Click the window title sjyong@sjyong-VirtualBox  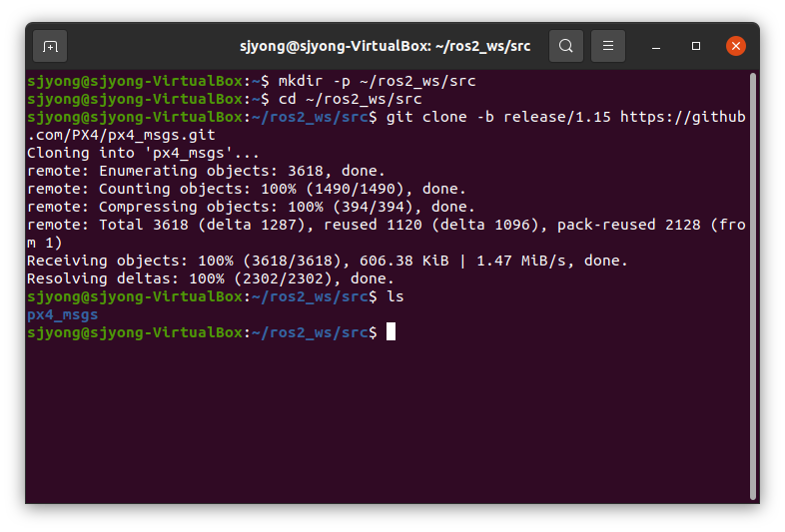385,46
